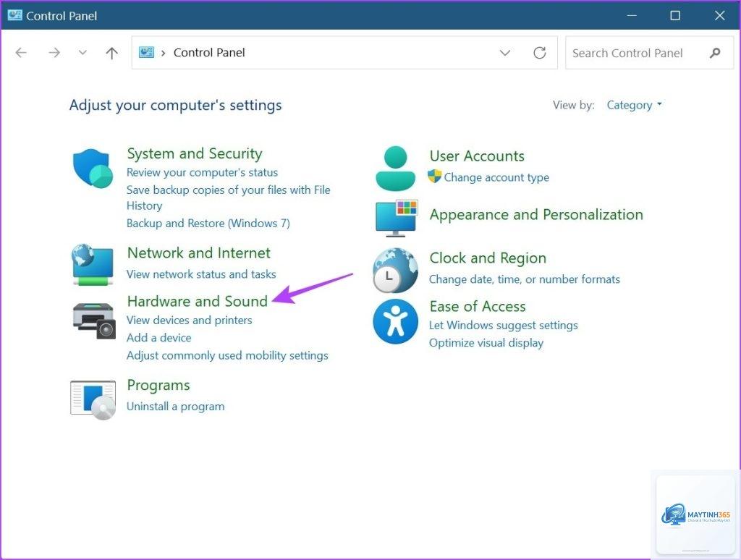Open Review your computer's status
The width and height of the screenshot is (741, 560).
[x=202, y=172]
